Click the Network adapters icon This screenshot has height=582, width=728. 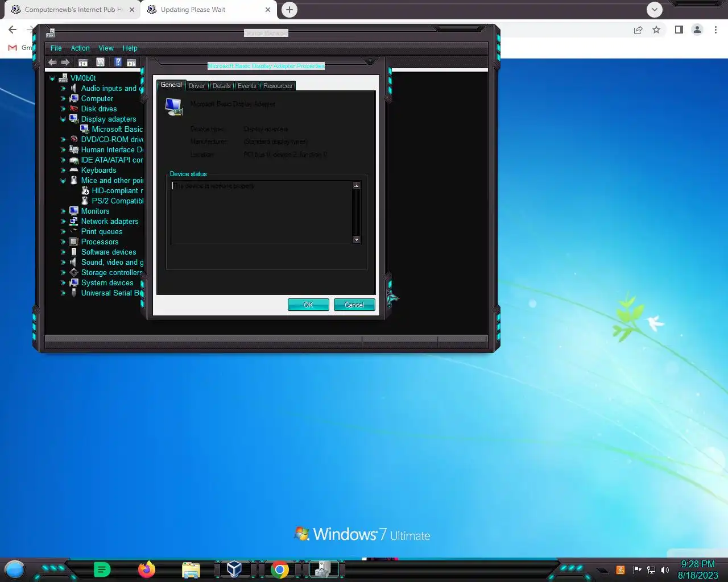[74, 221]
